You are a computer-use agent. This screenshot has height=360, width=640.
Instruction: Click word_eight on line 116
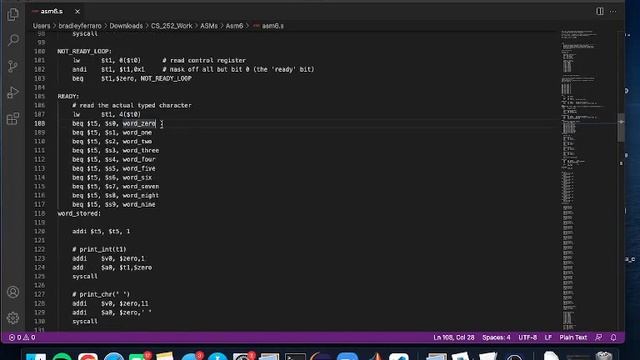coord(141,196)
